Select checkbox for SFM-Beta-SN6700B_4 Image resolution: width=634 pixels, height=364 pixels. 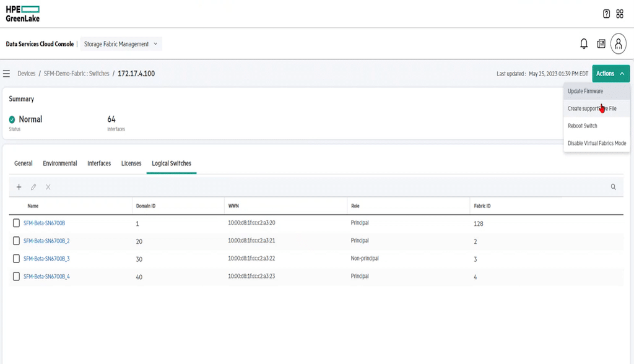pyautogui.click(x=16, y=277)
